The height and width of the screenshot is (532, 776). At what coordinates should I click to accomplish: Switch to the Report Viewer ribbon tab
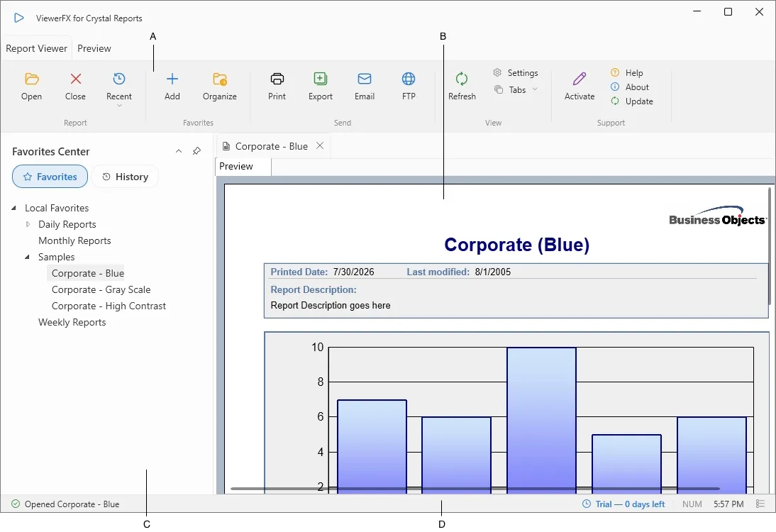[37, 48]
